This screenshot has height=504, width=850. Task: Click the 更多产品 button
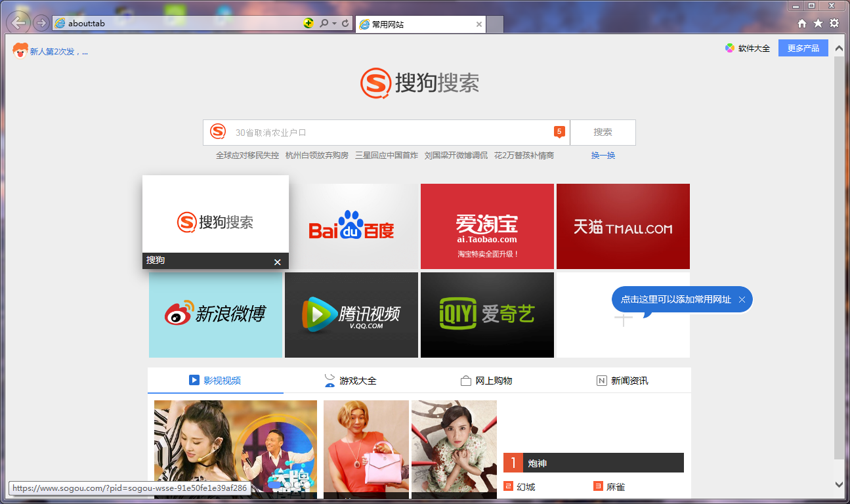[803, 48]
